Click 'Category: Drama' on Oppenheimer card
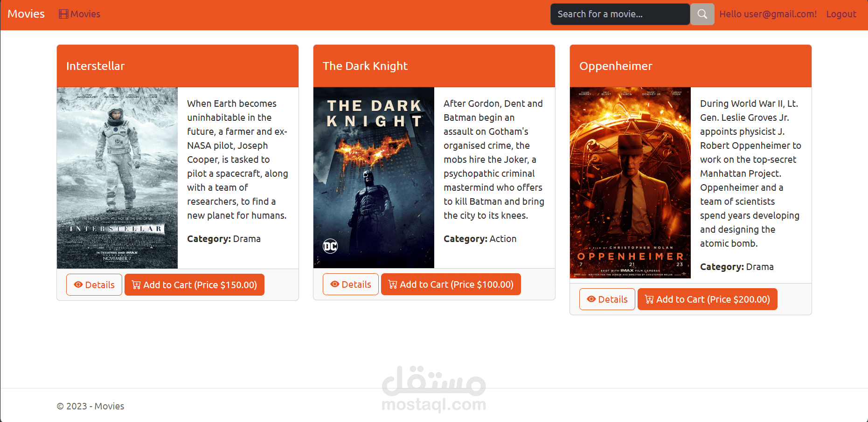This screenshot has width=868, height=422. click(x=737, y=267)
